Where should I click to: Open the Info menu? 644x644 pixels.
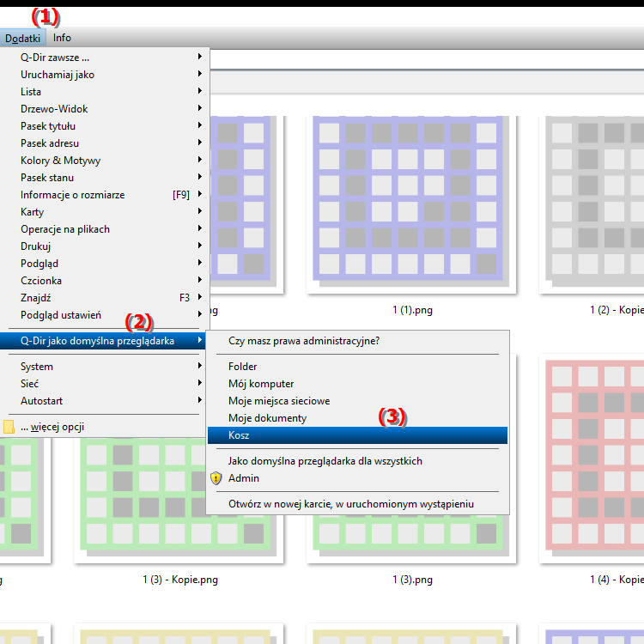pos(62,38)
